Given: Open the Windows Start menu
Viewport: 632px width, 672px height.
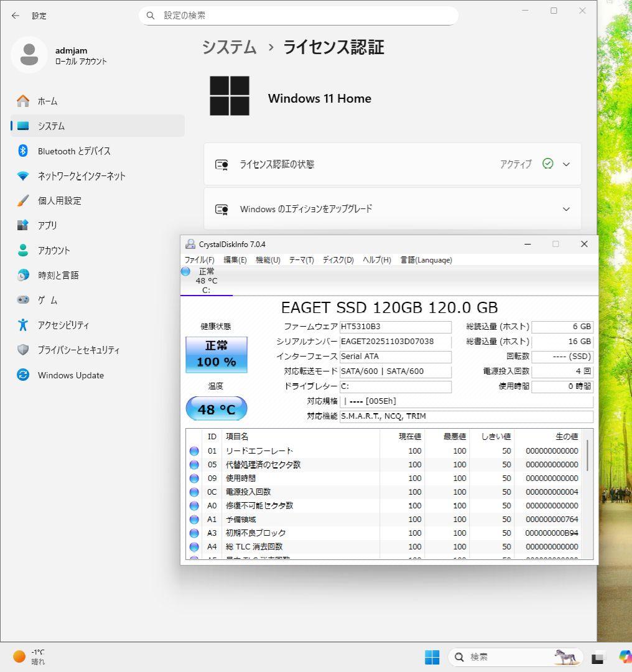Looking at the screenshot, I should (432, 656).
